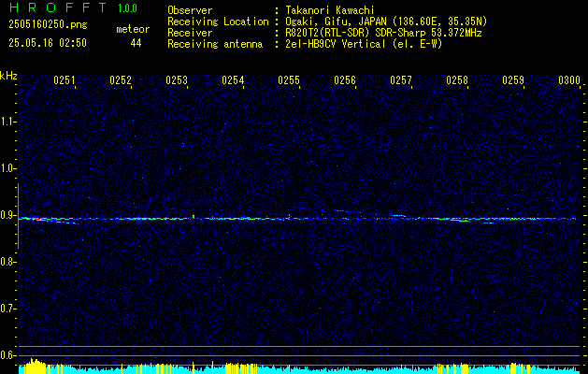The width and height of the screenshot is (588, 374).
Task: Click the meteor label
Action: (133, 29)
